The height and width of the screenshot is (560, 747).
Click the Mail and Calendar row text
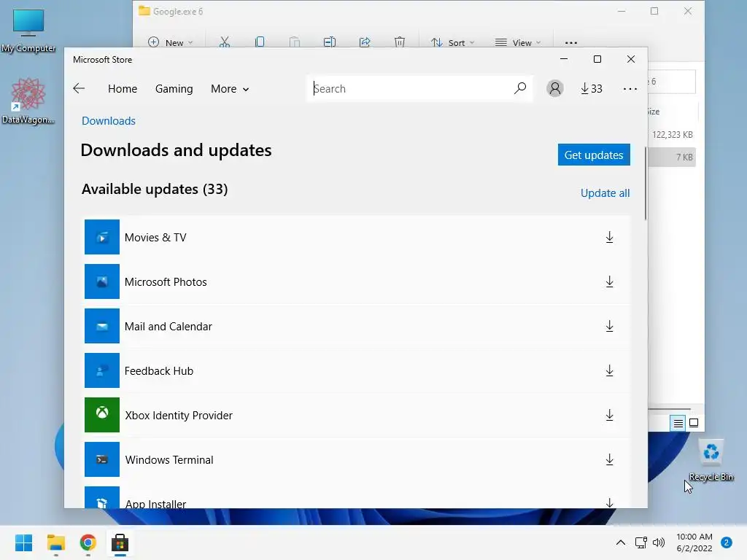tap(169, 326)
